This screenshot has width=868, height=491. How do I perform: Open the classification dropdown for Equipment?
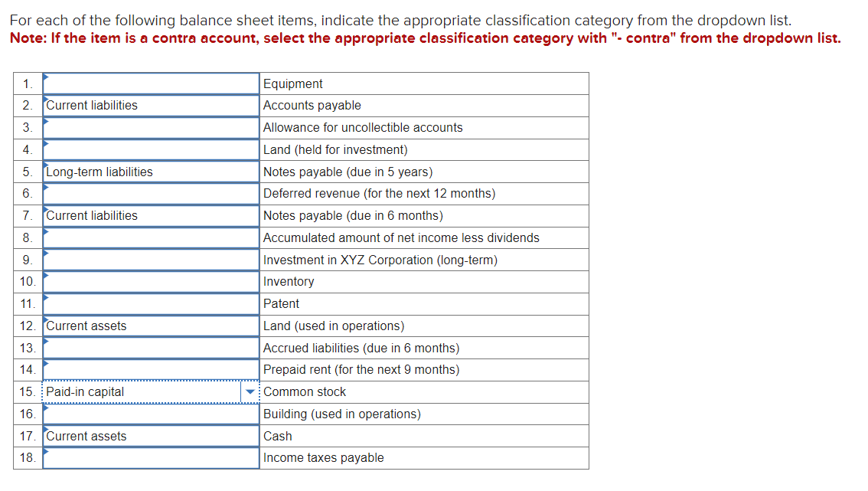pos(149,83)
